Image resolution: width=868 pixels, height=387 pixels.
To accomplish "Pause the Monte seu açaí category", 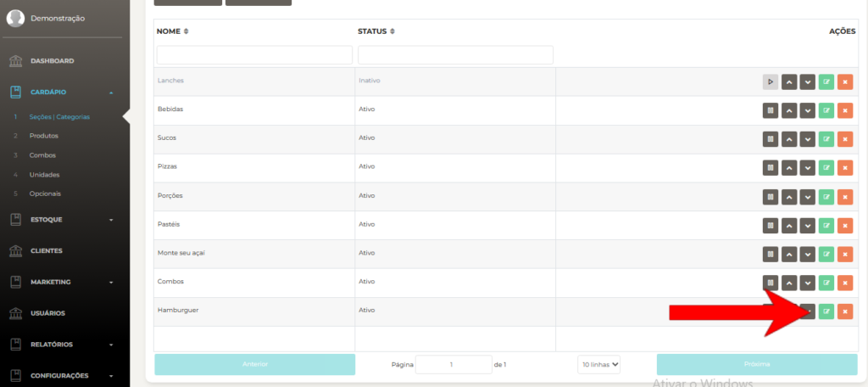I will [x=770, y=255].
